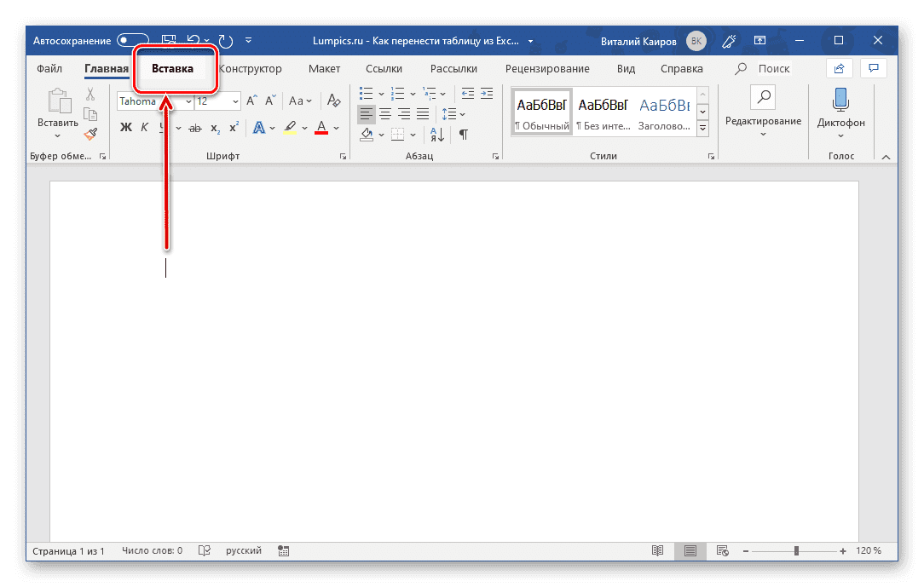
Task: Switch to Read Mode in the status bar
Action: click(657, 550)
